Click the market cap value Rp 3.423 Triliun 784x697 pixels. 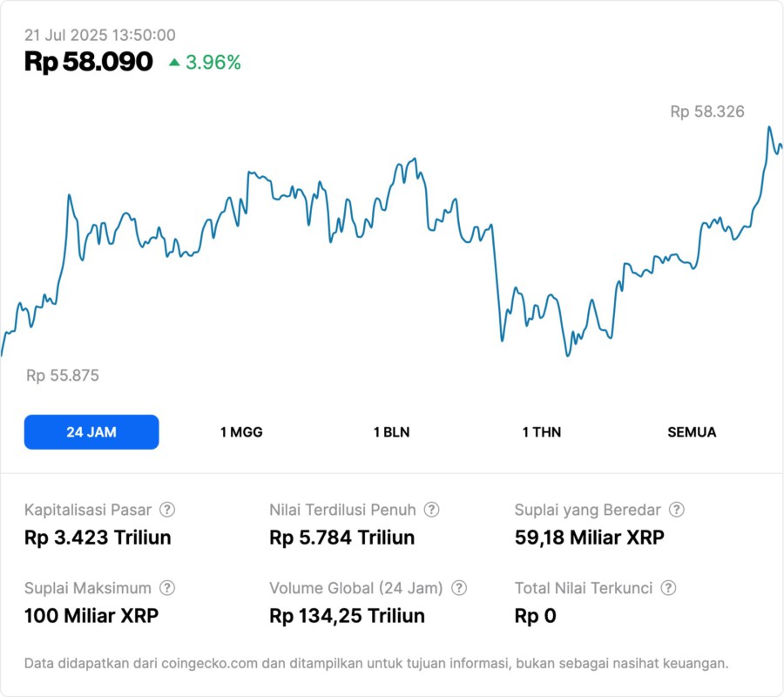pyautogui.click(x=98, y=538)
